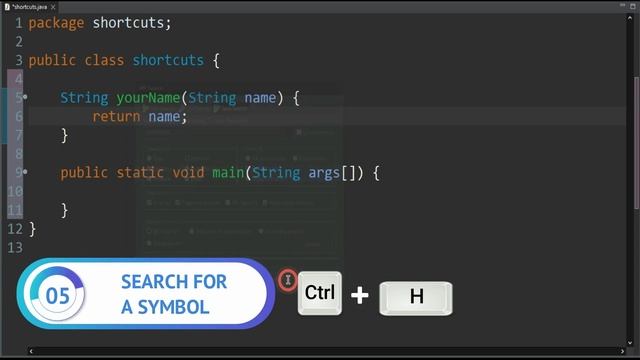
Task: Click the 'args' parameter on line 9
Action: (x=324, y=173)
